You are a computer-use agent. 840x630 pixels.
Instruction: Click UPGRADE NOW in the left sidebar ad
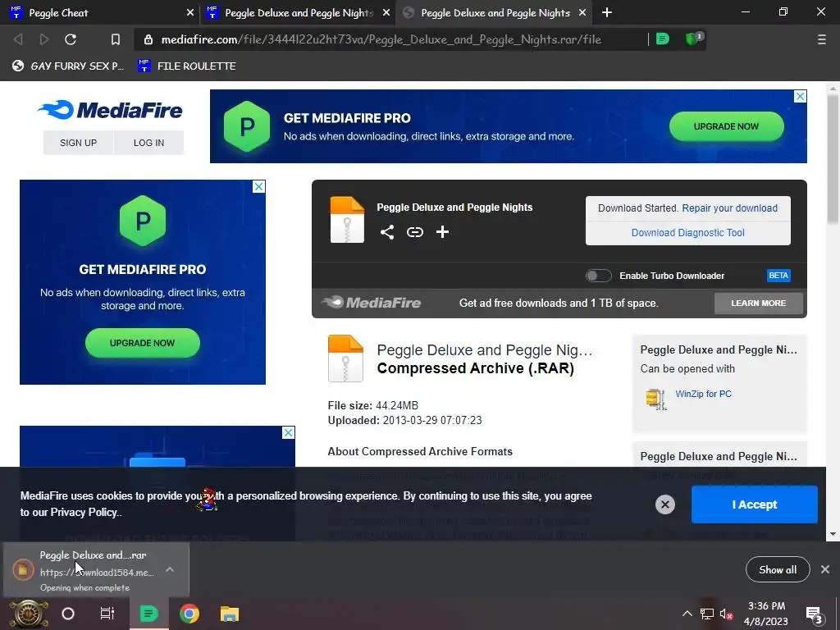pyautogui.click(x=143, y=343)
